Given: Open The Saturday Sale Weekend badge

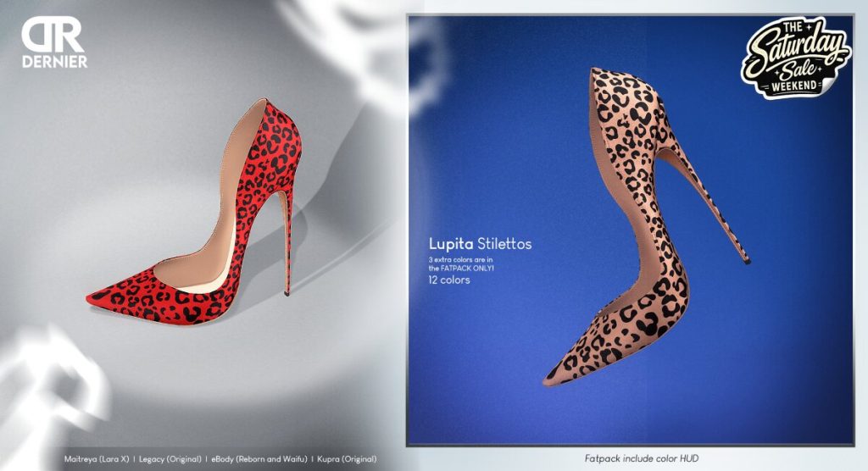Looking at the screenshot, I should (x=795, y=58).
